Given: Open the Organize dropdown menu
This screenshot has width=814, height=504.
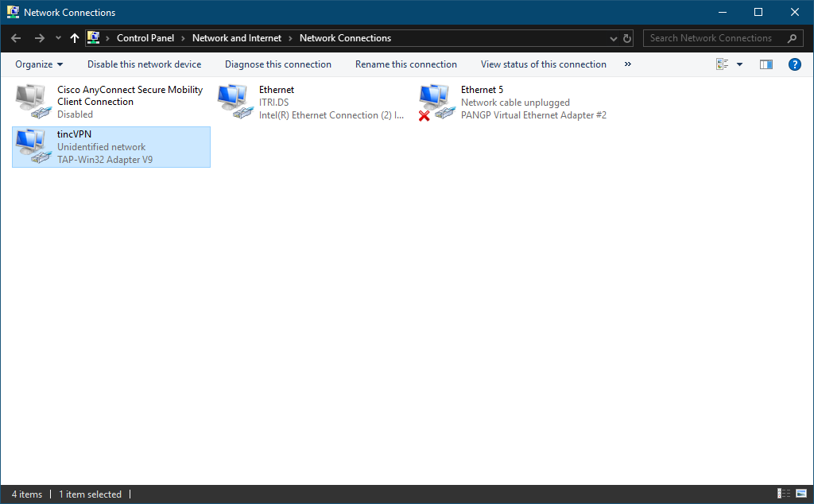Looking at the screenshot, I should [x=38, y=64].
